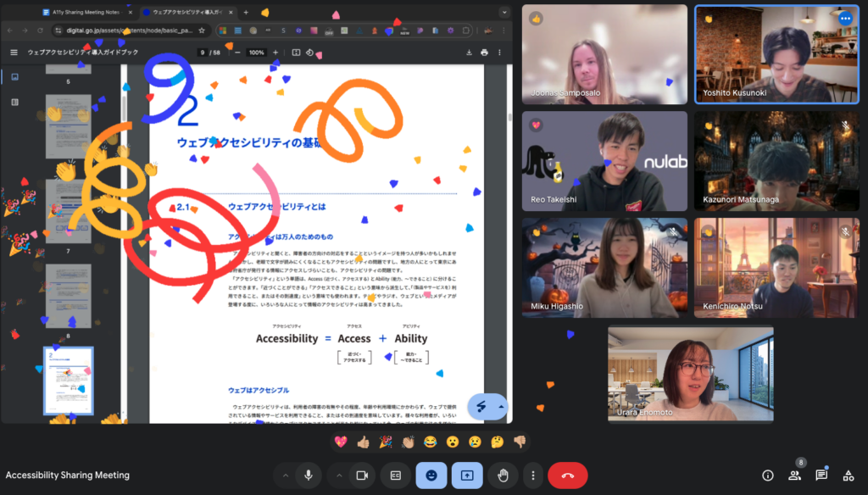Click the PDF zoom percentage field
The height and width of the screenshot is (495, 868).
[256, 53]
